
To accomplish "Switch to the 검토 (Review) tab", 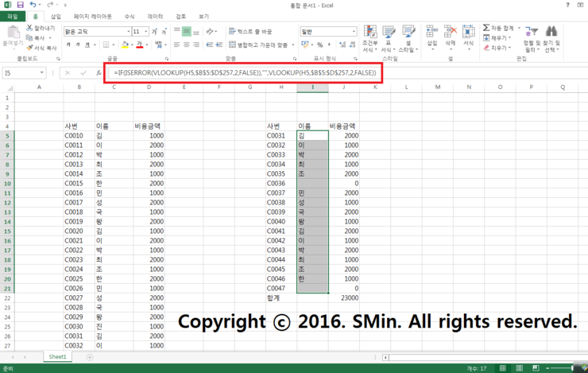I will pos(180,17).
